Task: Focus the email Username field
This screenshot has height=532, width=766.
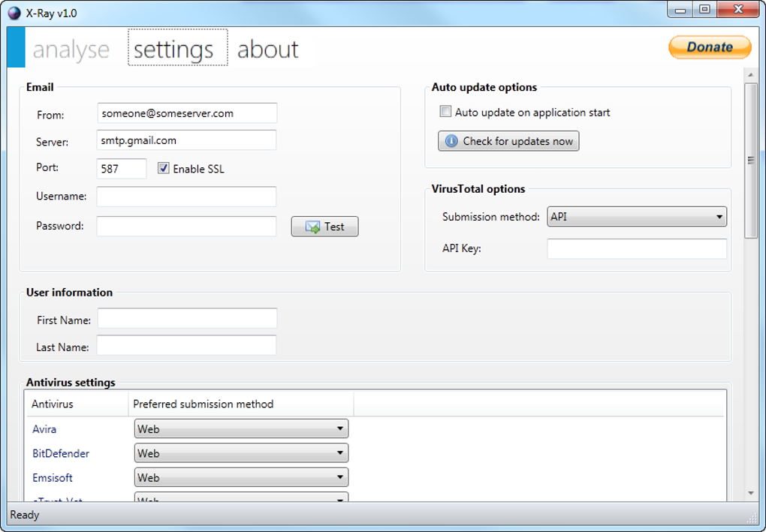Action: (186, 197)
